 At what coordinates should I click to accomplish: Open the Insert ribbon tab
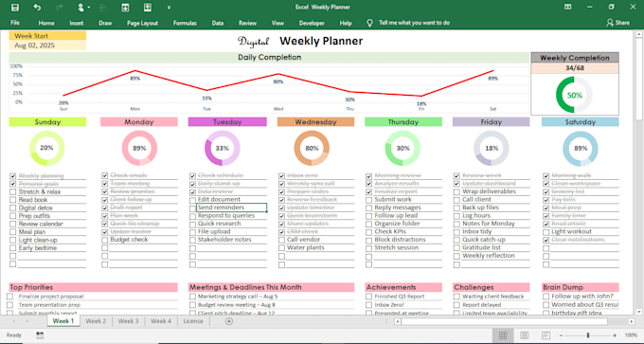pos(77,23)
